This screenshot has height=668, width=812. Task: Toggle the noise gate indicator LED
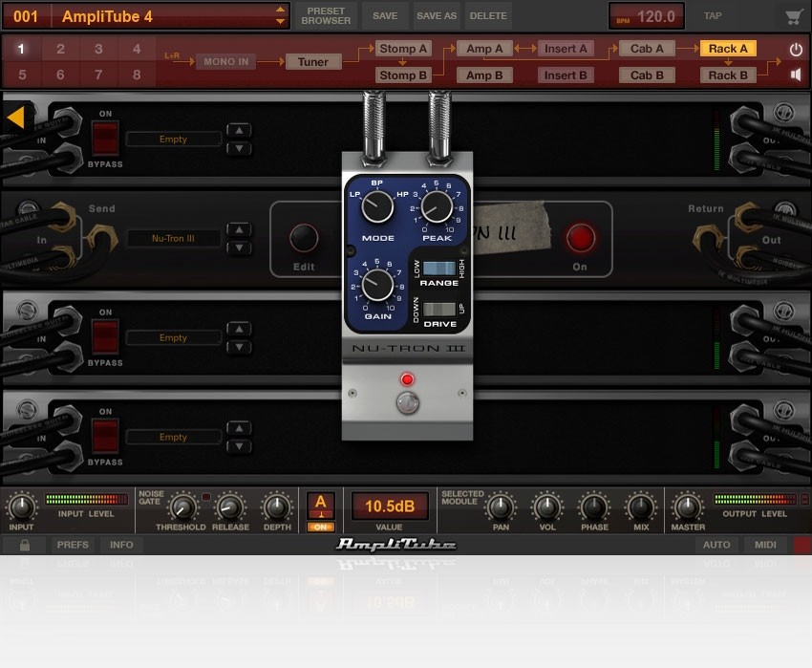click(206, 497)
